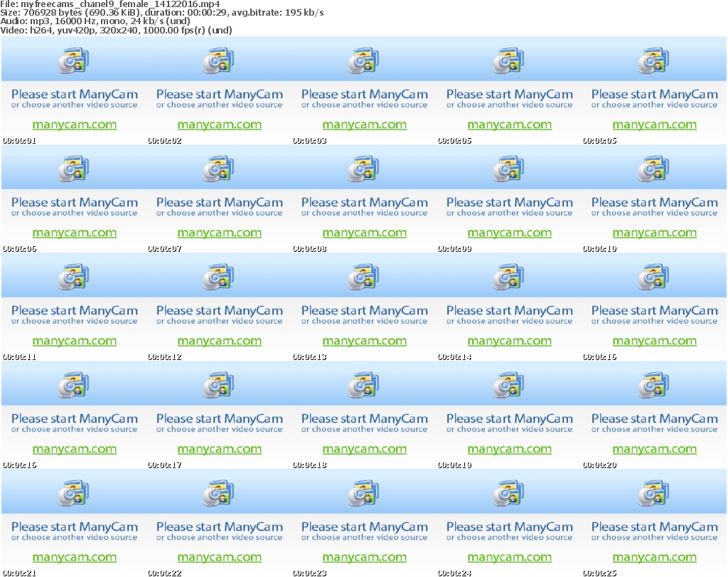Image resolution: width=728 pixels, height=577 pixels.
Task: Click ManyCam webcam icon in 00:00:21 frame
Action: point(73,493)
